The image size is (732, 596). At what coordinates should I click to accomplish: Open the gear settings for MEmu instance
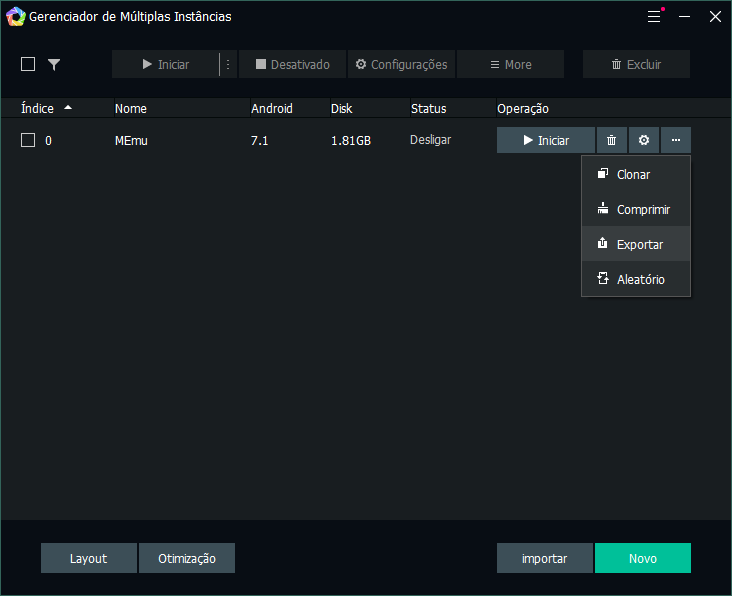click(644, 141)
